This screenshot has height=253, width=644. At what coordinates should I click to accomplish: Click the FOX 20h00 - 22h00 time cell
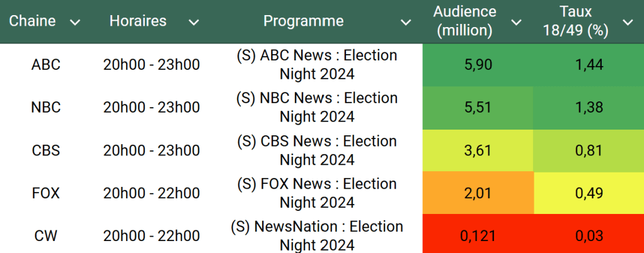(151, 193)
